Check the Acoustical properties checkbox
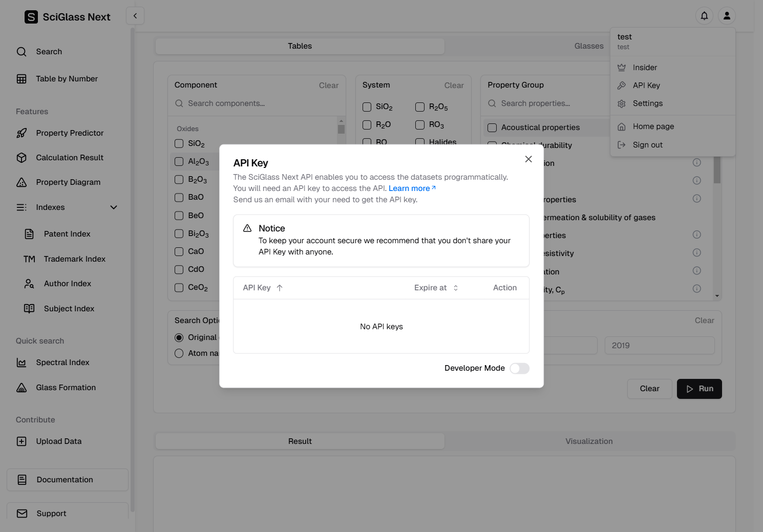763x532 pixels. pyautogui.click(x=492, y=127)
